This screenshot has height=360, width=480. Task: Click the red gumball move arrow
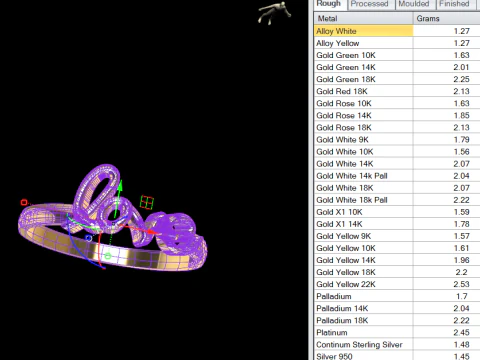pos(152,232)
